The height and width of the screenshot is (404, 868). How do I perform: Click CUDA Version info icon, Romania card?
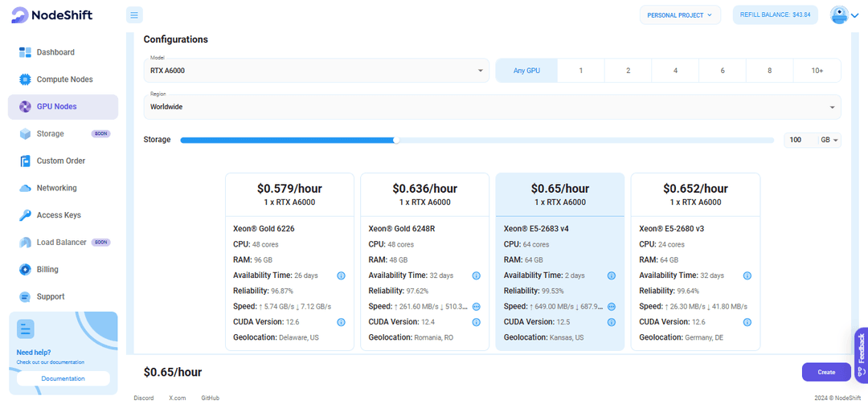click(x=476, y=322)
